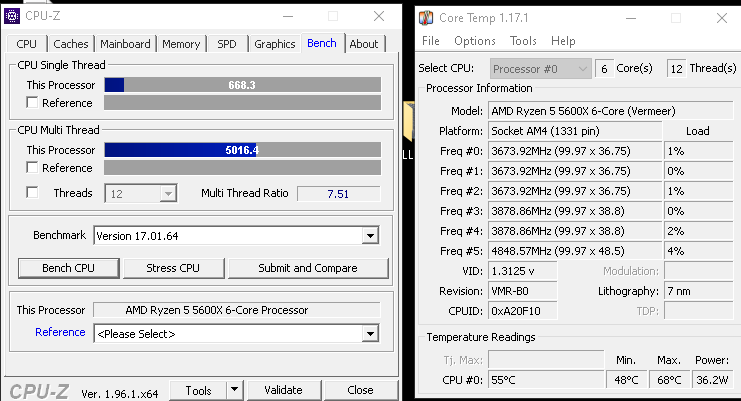Click the VID value 1.3125 v

click(522, 271)
